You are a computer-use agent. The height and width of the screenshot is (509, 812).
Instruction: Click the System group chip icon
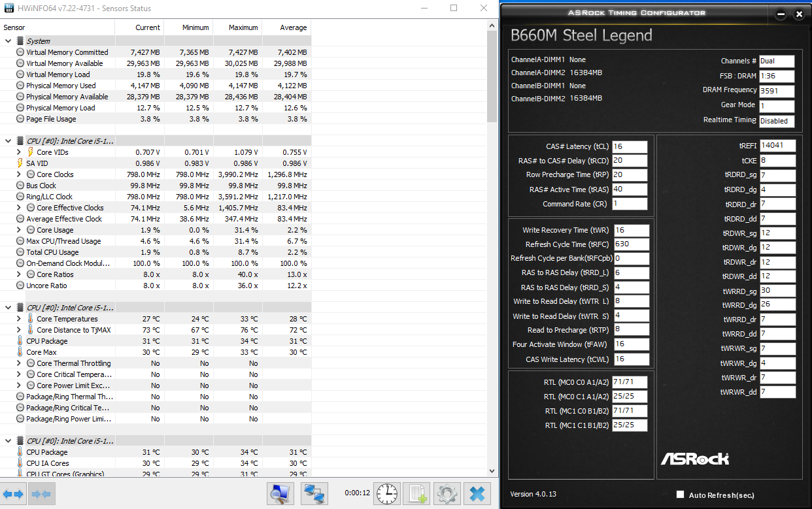[x=20, y=41]
